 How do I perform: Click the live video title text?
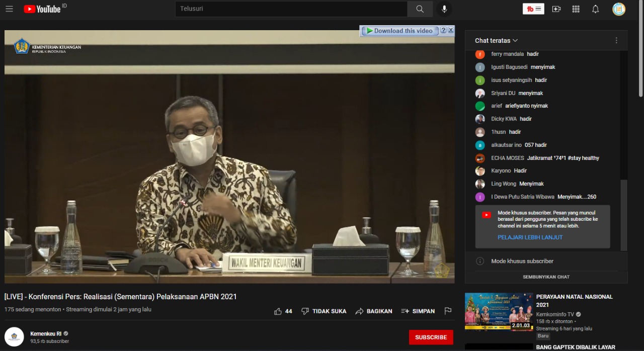(x=121, y=297)
